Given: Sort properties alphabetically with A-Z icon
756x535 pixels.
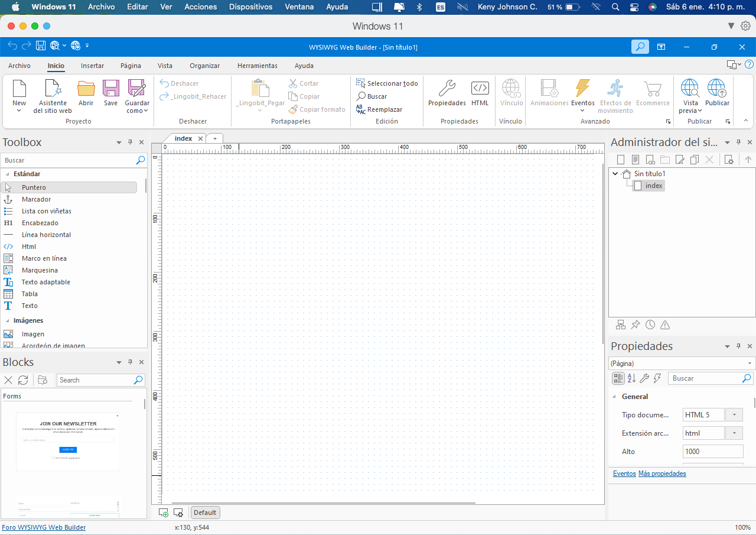Looking at the screenshot, I should tap(631, 378).
